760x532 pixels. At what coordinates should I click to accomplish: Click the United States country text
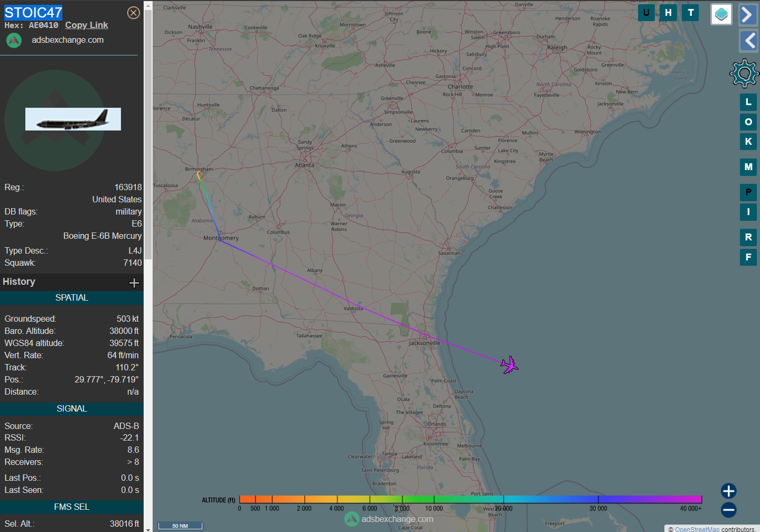pos(117,199)
